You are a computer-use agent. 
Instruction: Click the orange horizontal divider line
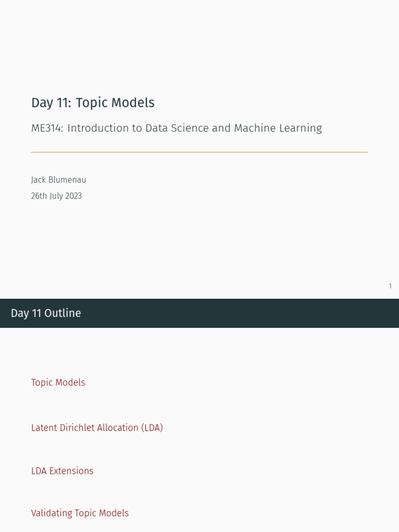pos(199,152)
